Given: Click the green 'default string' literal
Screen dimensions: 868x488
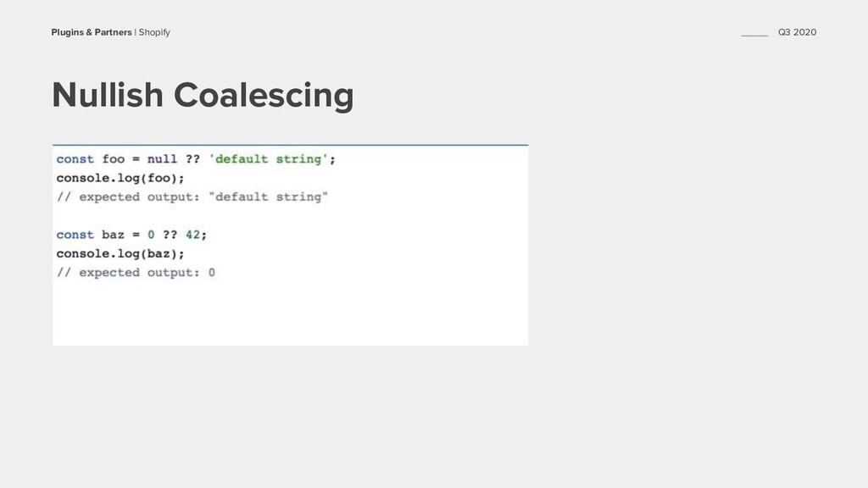Looking at the screenshot, I should click(269, 159).
